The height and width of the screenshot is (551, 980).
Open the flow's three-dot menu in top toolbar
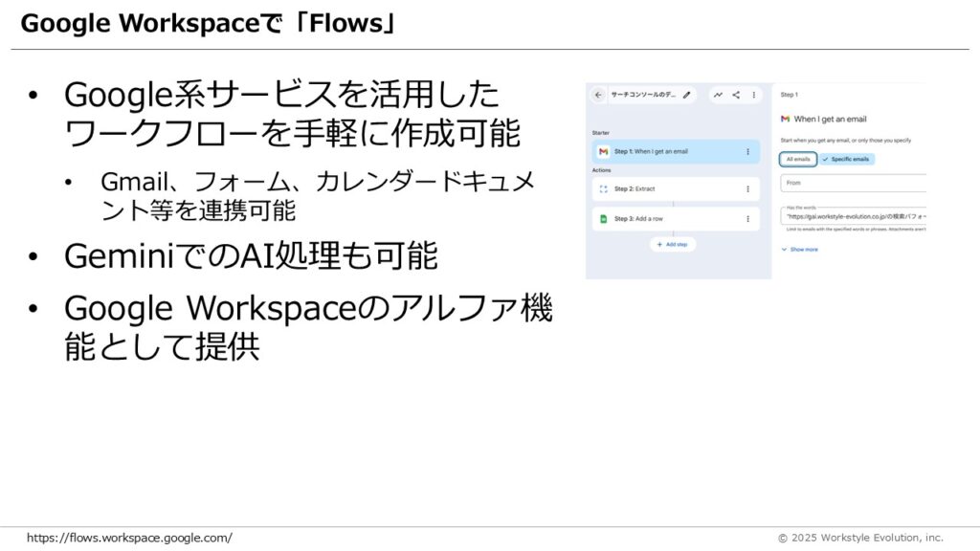coord(754,95)
